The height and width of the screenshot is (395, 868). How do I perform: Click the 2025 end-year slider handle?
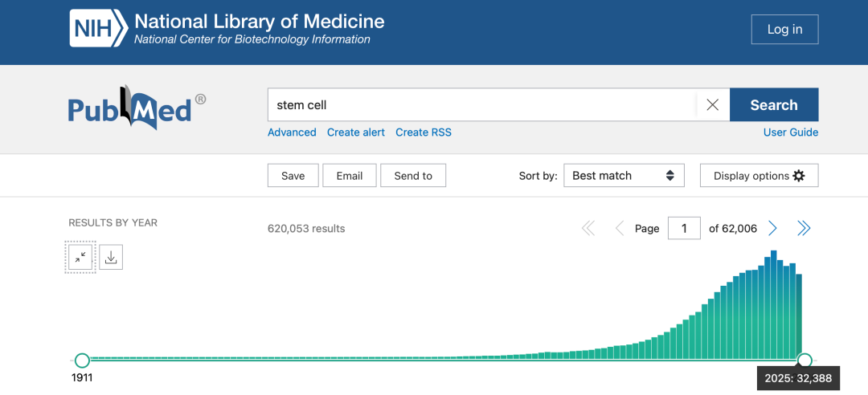[805, 360]
